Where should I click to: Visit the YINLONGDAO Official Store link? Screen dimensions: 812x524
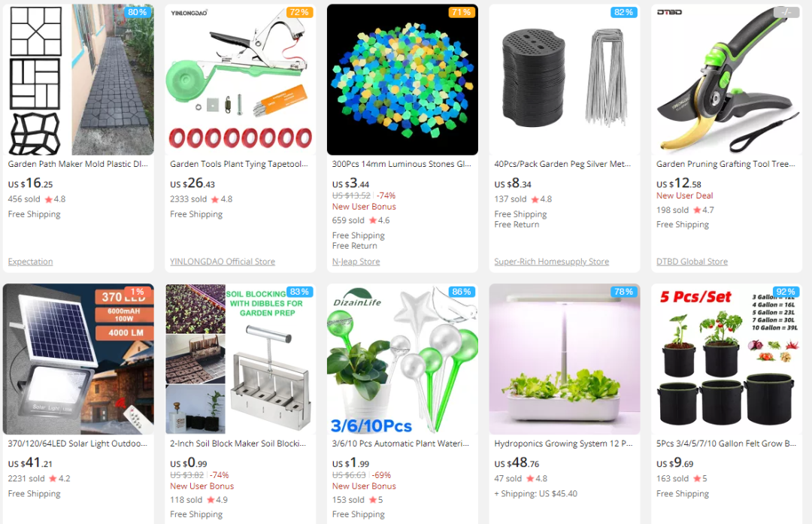223,262
